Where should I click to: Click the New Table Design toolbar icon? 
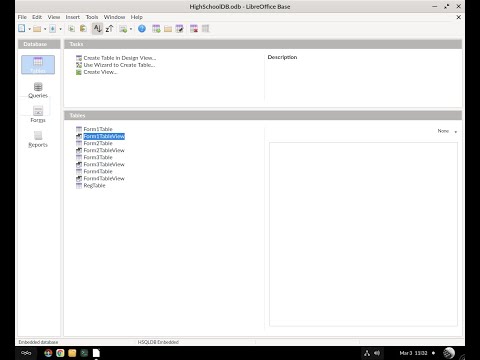coord(156,29)
